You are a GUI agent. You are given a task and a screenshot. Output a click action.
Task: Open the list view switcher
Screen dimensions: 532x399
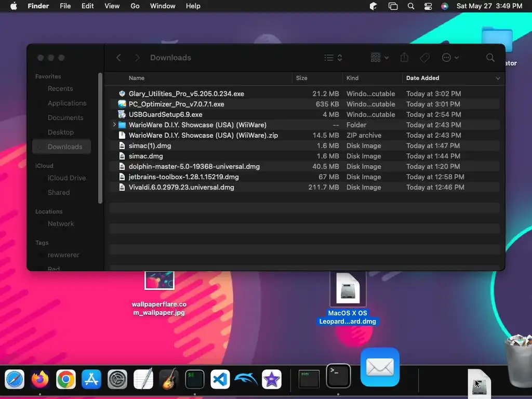click(333, 58)
